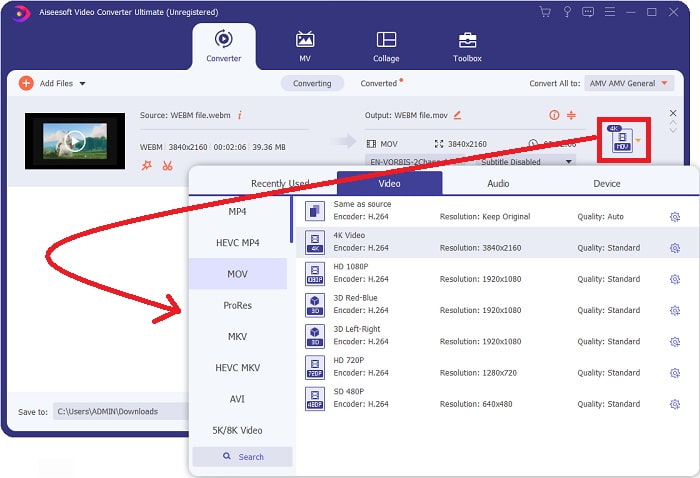
Task: Open settings gear for 3D Left-Right
Action: (675, 342)
